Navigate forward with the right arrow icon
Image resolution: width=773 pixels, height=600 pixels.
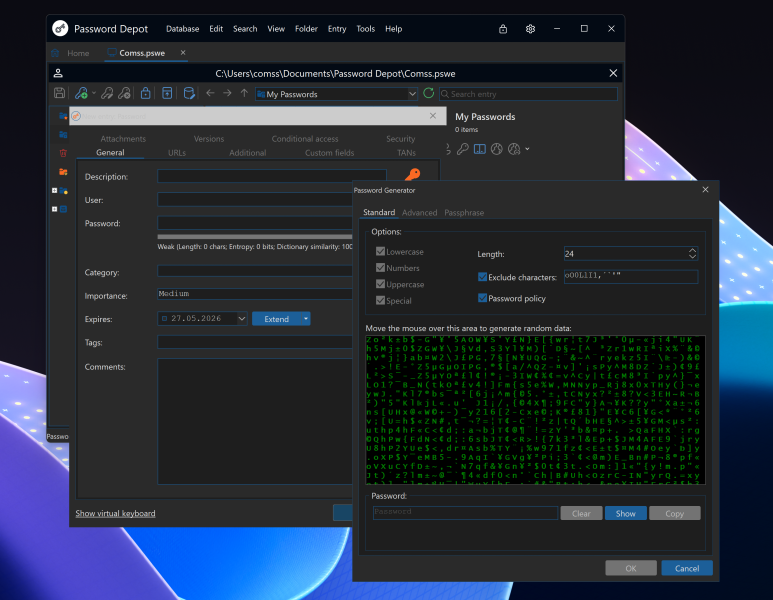pyautogui.click(x=227, y=93)
